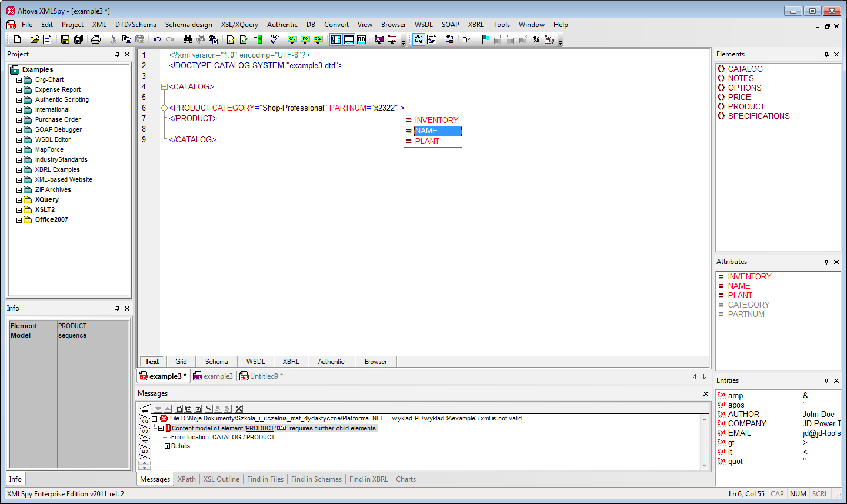
Task: Click the Reload file icon
Action: (48, 39)
